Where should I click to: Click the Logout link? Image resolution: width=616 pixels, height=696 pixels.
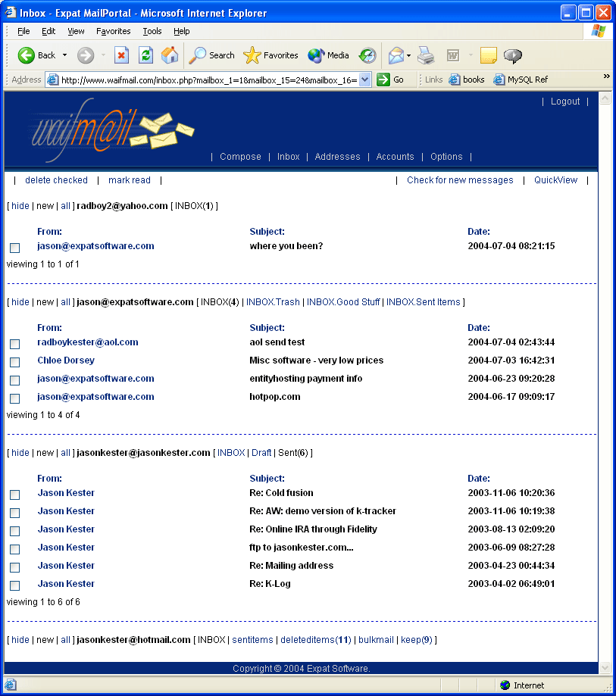[565, 101]
